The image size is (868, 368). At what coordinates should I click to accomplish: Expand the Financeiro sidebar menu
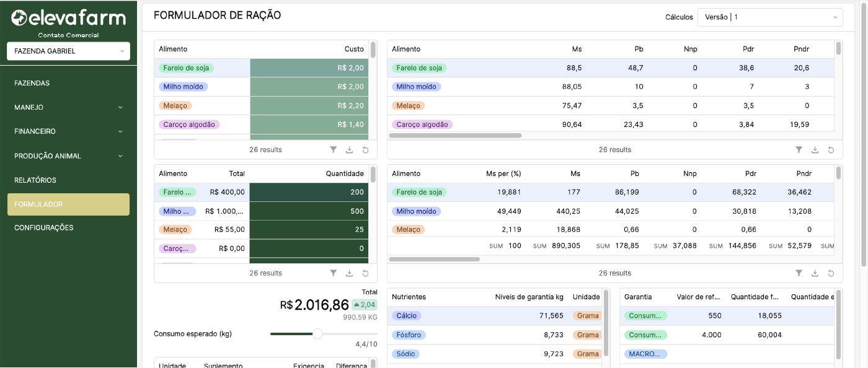point(68,131)
